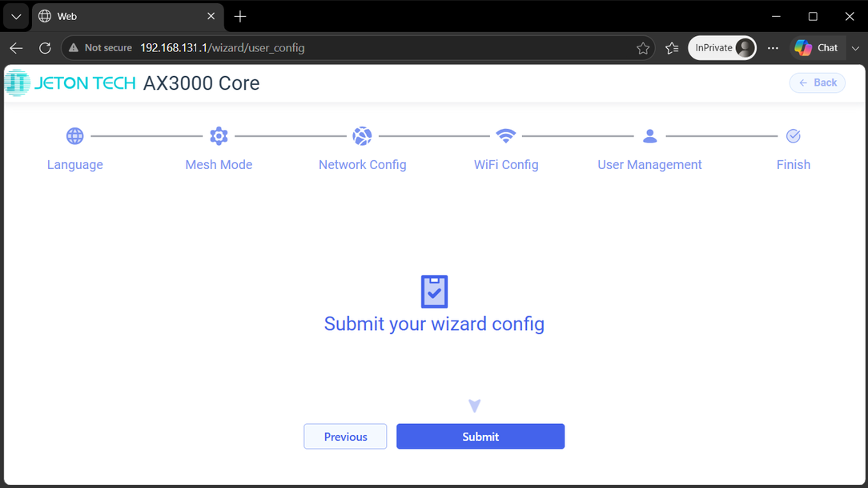
Task: Go to Previous wizard step
Action: 345,437
